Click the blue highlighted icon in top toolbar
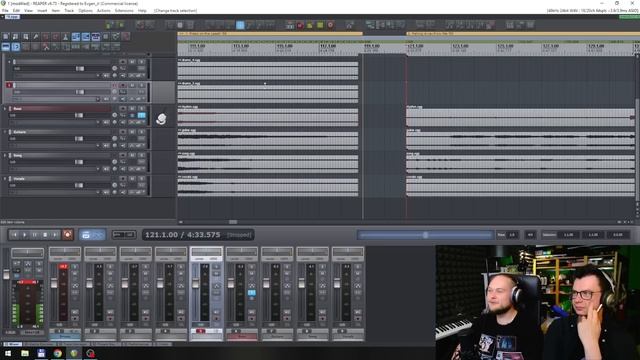Viewport: 640px width, 360px height. point(240,25)
